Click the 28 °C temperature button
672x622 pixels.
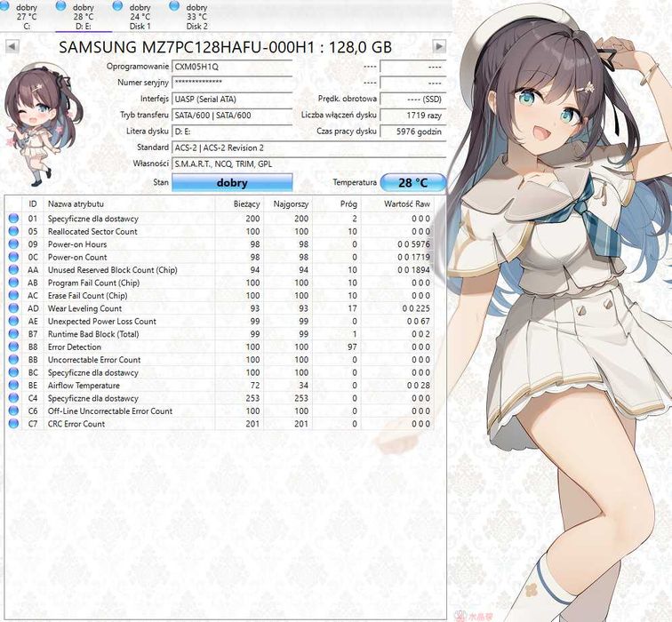(413, 183)
